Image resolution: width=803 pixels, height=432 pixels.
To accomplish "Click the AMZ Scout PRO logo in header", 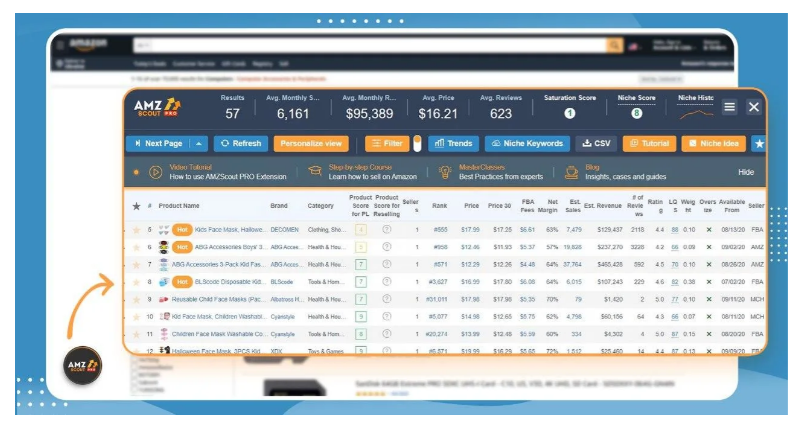I will pyautogui.click(x=157, y=107).
